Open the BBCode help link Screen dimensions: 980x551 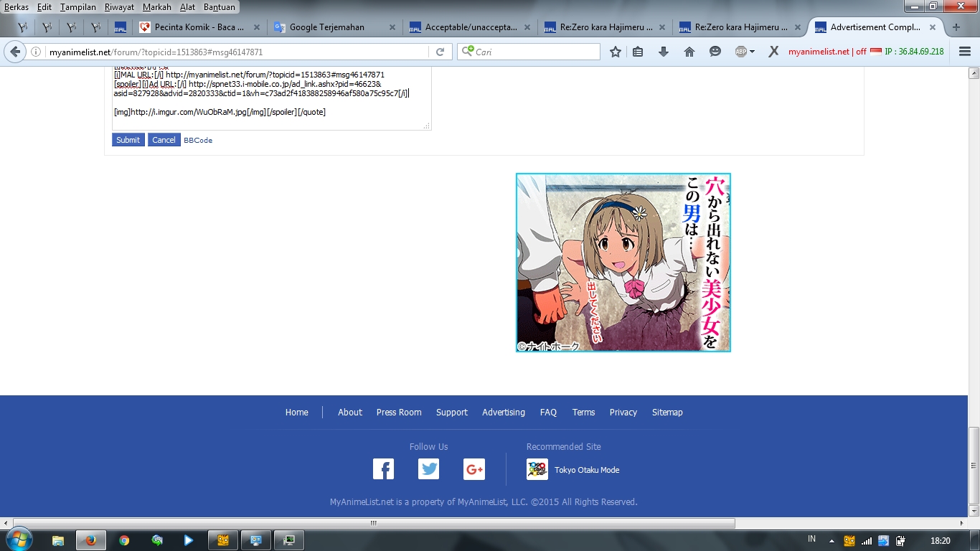point(198,140)
